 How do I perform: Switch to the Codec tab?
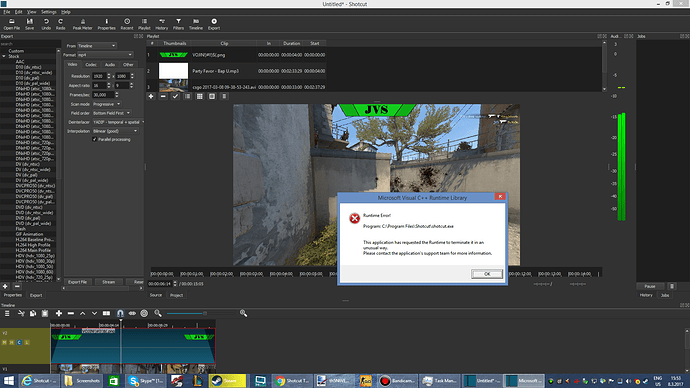coord(91,65)
